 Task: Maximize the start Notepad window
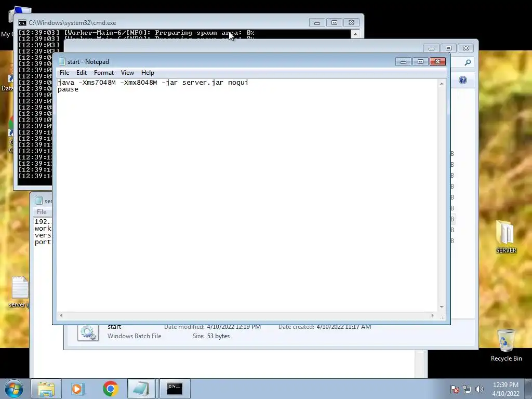[420, 62]
